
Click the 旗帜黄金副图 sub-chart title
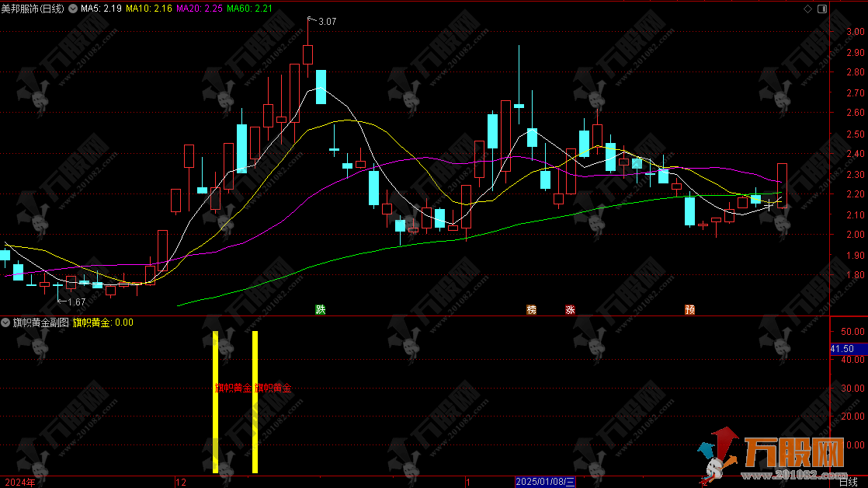pyautogui.click(x=41, y=322)
